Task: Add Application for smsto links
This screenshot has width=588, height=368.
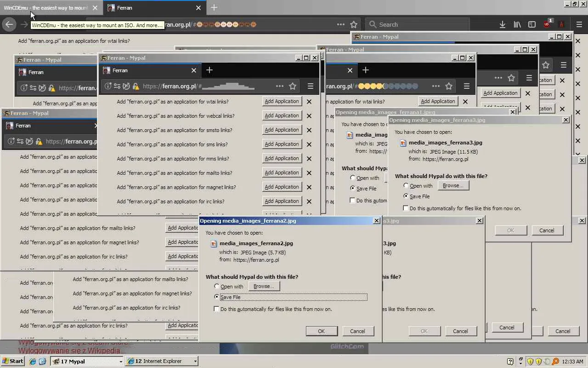Action: pos(282,130)
